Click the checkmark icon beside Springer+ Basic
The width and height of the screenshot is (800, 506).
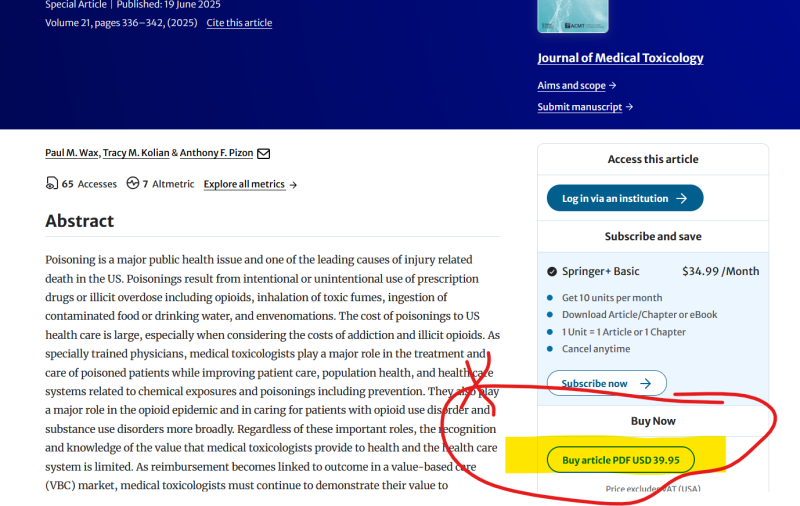pos(552,271)
